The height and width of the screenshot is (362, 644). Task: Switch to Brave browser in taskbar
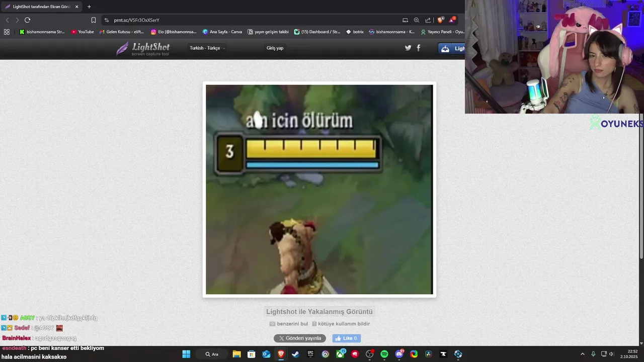[x=281, y=354]
